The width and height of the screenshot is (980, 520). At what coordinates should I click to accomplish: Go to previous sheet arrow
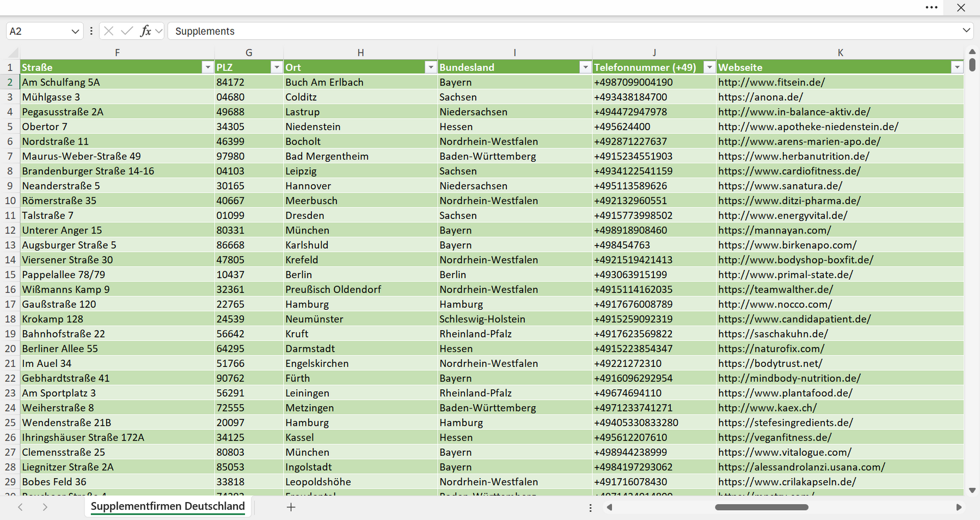click(20, 507)
